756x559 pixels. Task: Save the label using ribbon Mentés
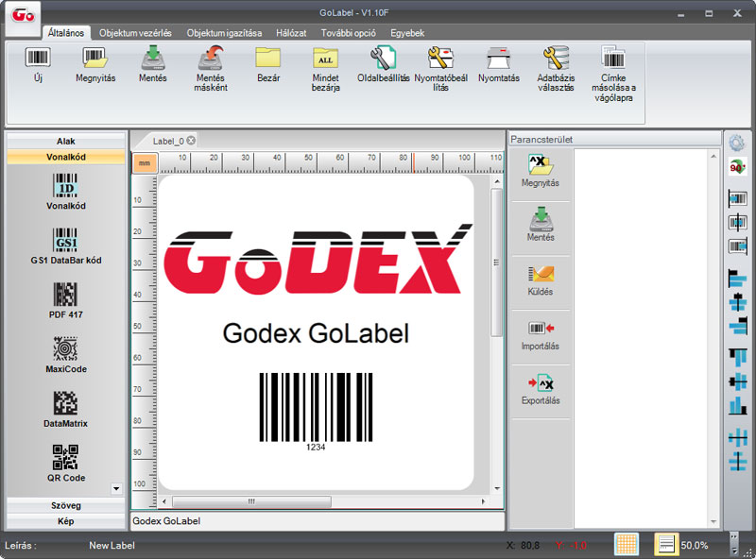click(x=153, y=58)
